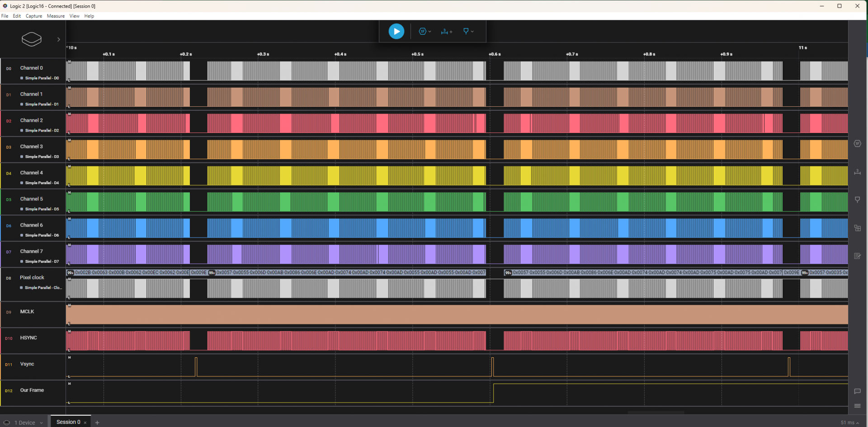Open the Measurements panel in right sidebar

point(857,172)
